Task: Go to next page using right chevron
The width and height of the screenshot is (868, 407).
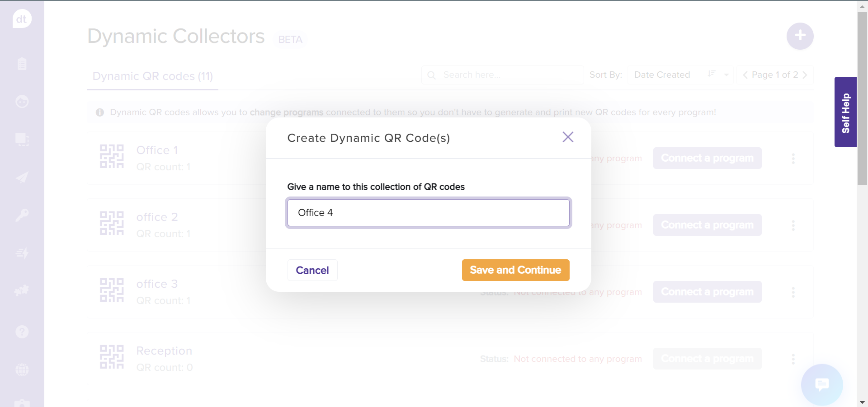Action: [x=805, y=75]
